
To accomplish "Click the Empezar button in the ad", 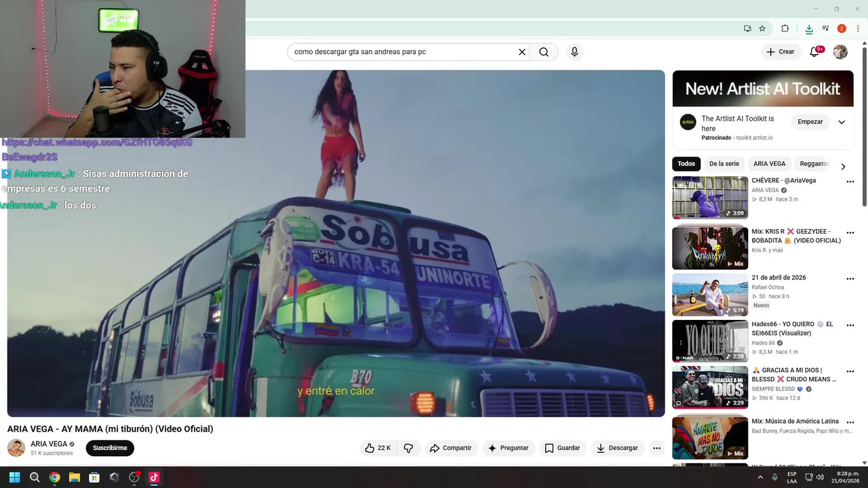I will click(810, 122).
